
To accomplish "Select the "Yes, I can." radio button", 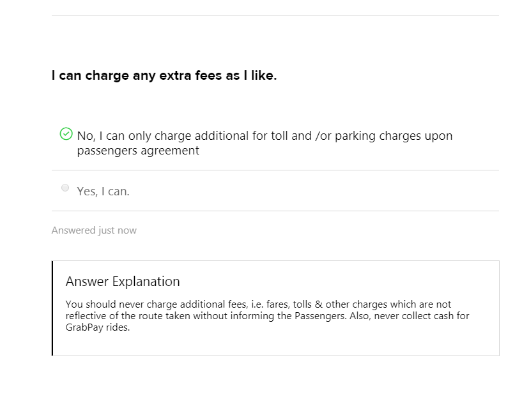I will [x=65, y=188].
